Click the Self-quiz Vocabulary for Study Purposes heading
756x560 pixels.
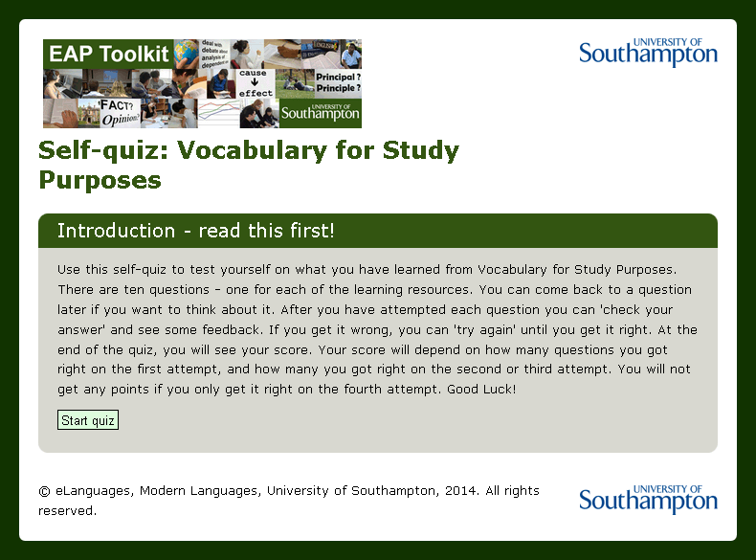pos(249,165)
